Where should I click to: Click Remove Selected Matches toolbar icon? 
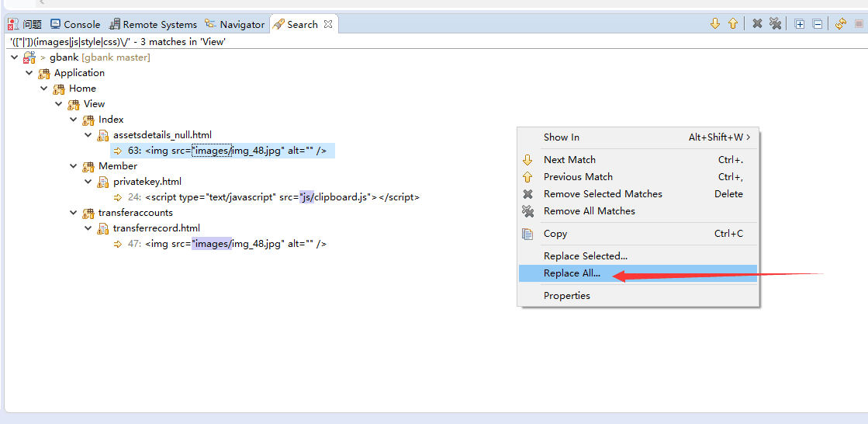pyautogui.click(x=757, y=24)
